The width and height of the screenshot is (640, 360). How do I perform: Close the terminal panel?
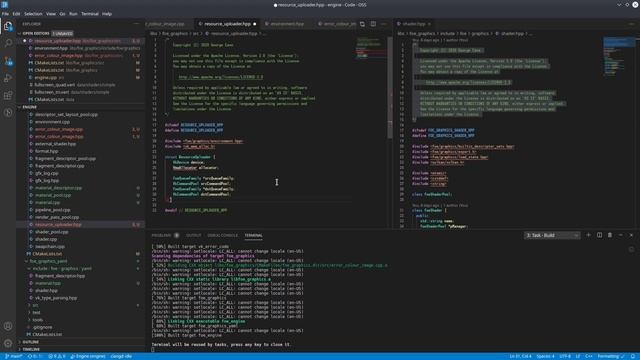631,235
